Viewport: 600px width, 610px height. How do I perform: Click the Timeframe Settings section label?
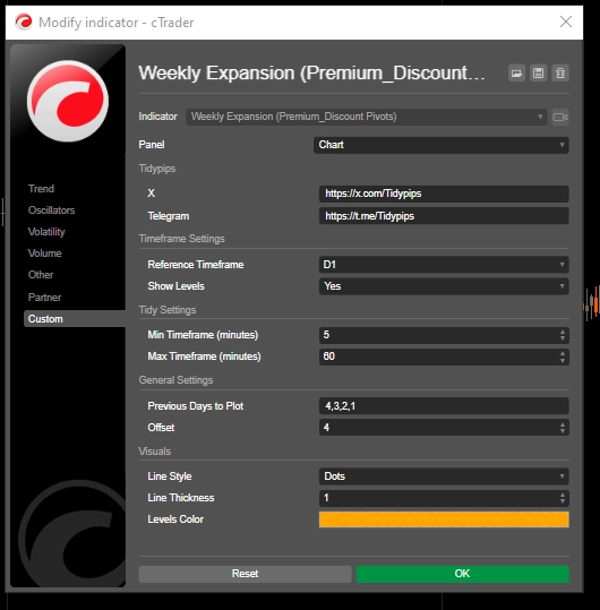pyautogui.click(x=182, y=238)
